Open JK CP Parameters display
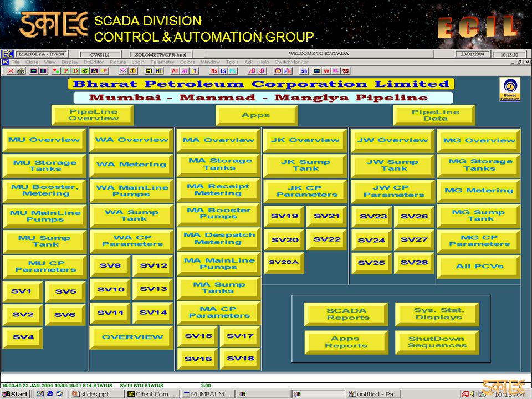Screen dimensions: 532x399 (305, 191)
